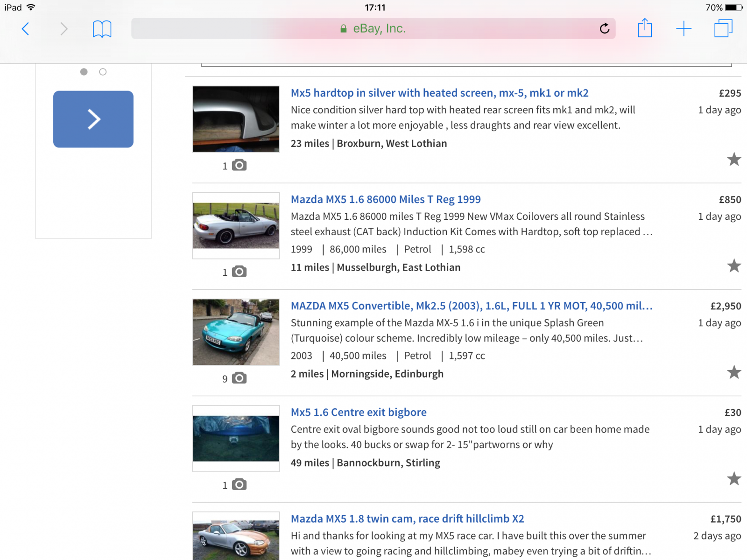Screen dimensions: 747x560
Task: Tap Safari's forward navigation arrow
Action: point(64,29)
